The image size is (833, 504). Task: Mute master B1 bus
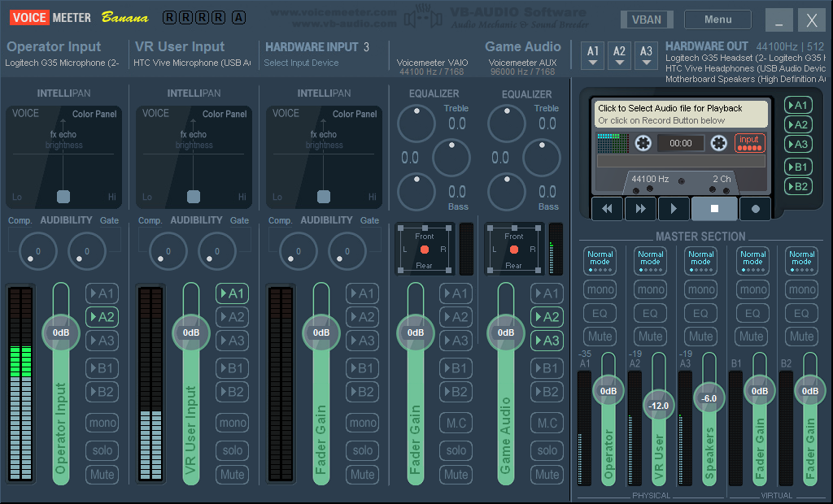tap(751, 337)
